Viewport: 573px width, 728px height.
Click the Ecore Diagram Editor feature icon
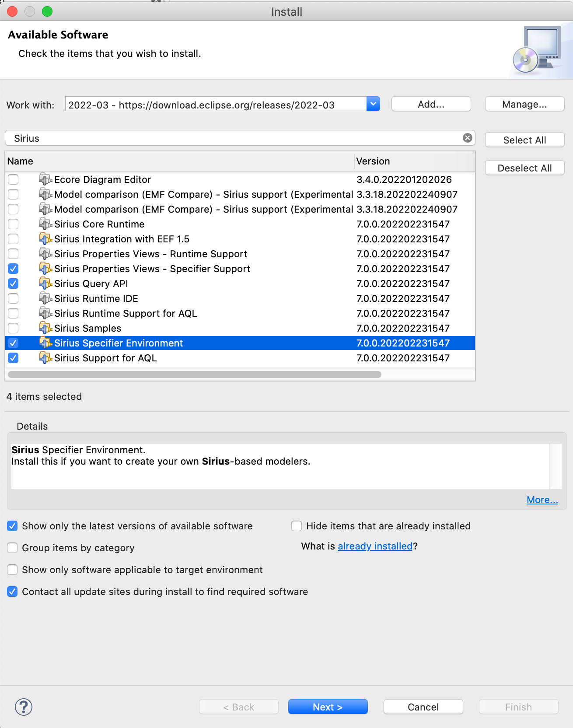pos(45,179)
